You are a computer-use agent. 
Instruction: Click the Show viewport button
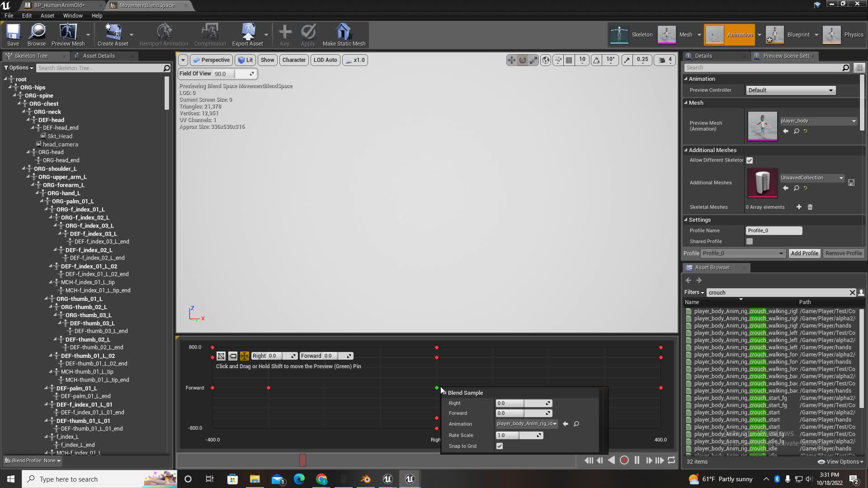[x=267, y=60]
